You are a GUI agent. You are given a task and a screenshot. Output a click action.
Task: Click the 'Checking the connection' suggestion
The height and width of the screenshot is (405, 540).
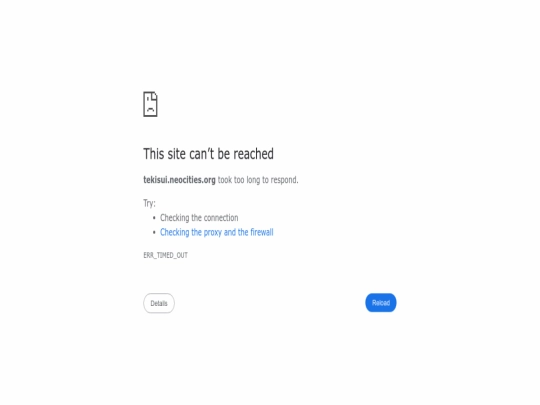[199, 218]
